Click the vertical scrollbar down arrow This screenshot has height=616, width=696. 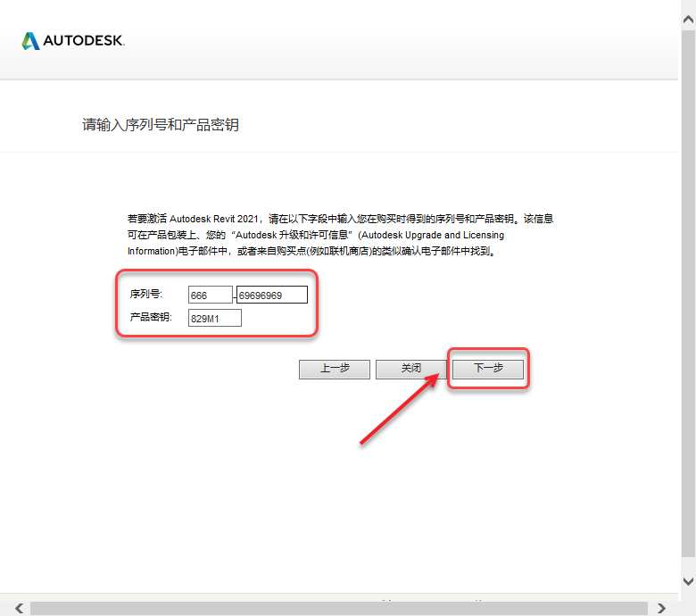coord(689,581)
